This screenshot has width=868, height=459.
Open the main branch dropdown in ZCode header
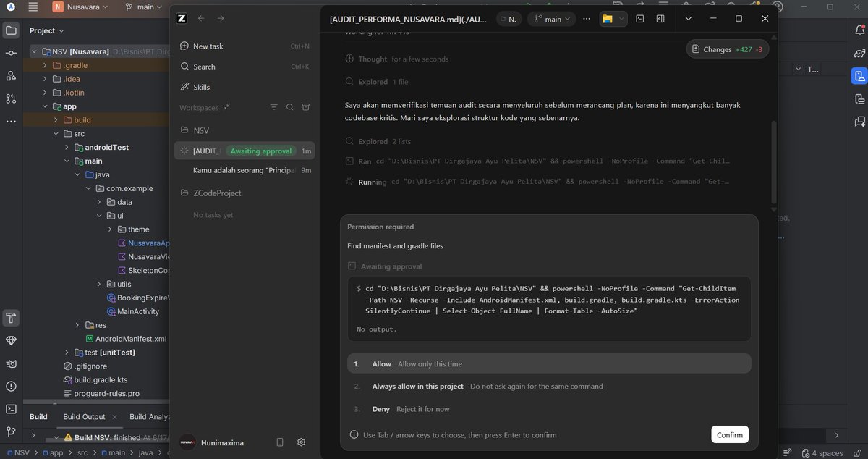point(551,19)
